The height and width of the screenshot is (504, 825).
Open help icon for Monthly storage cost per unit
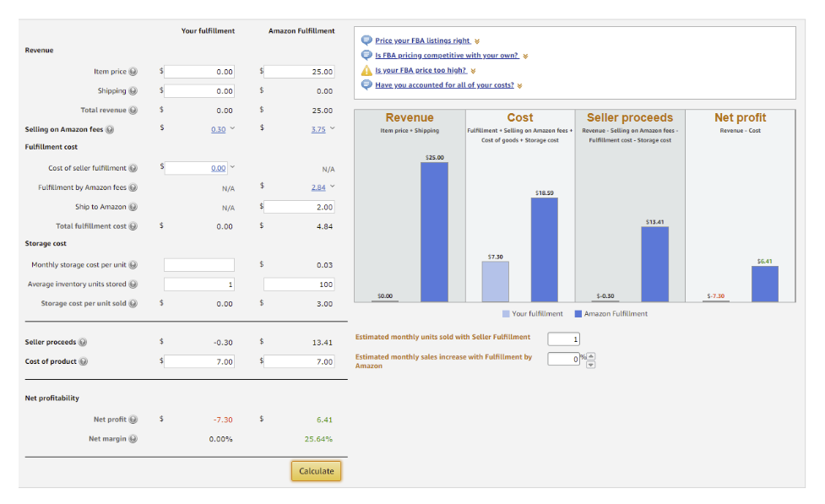coord(133,264)
